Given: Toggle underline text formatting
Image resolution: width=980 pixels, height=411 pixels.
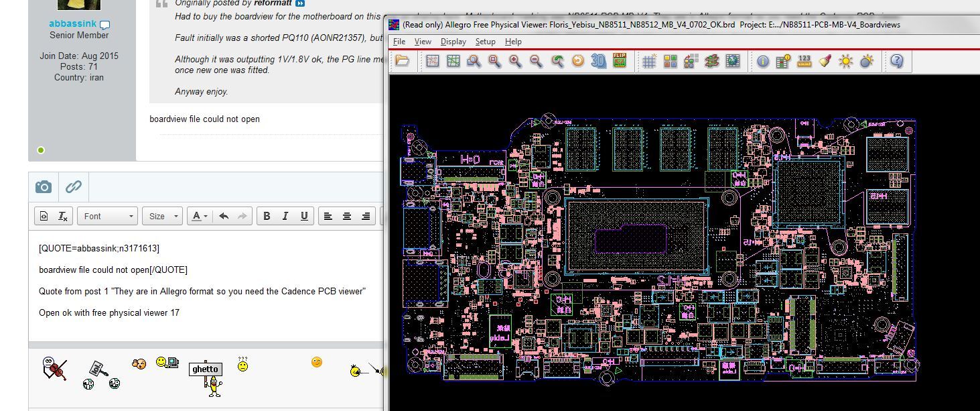Looking at the screenshot, I should pyautogui.click(x=304, y=216).
